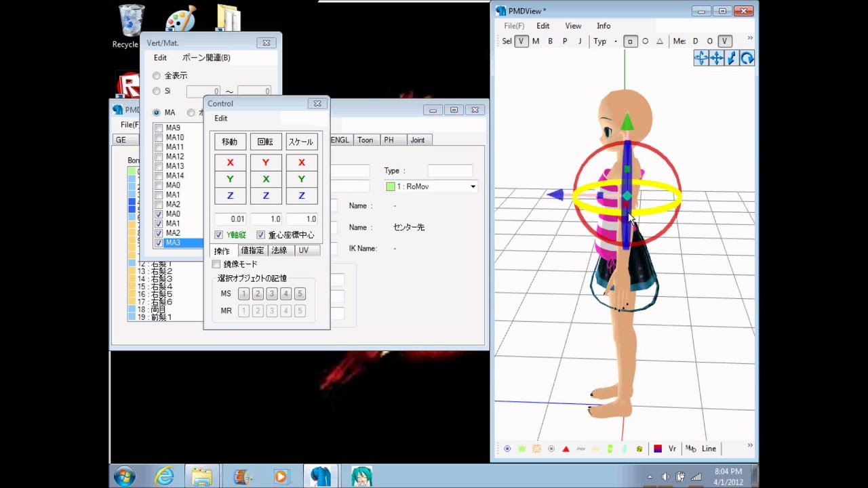Open ボーン関連(B) menu in Vert/Mat window

click(206, 58)
